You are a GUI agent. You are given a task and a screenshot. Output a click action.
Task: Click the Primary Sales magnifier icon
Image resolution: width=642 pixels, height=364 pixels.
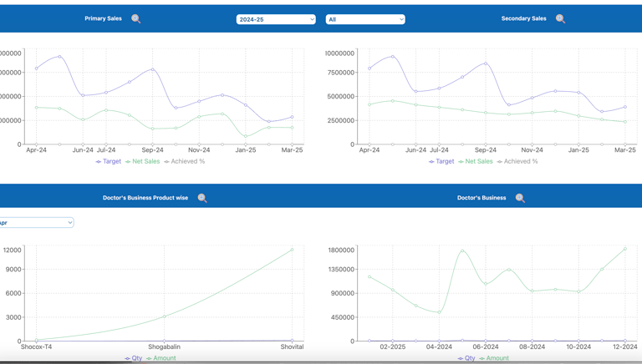tap(136, 19)
